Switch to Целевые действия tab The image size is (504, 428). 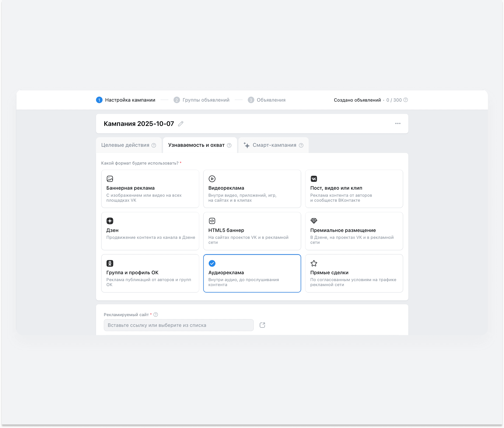tap(125, 145)
